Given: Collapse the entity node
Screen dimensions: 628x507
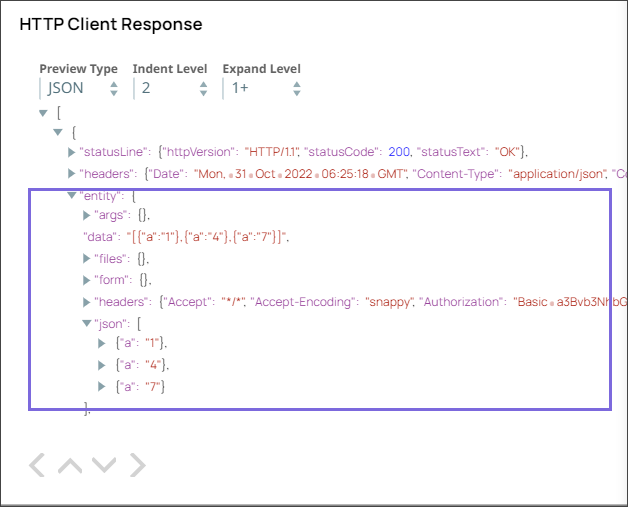Looking at the screenshot, I should [x=71, y=195].
